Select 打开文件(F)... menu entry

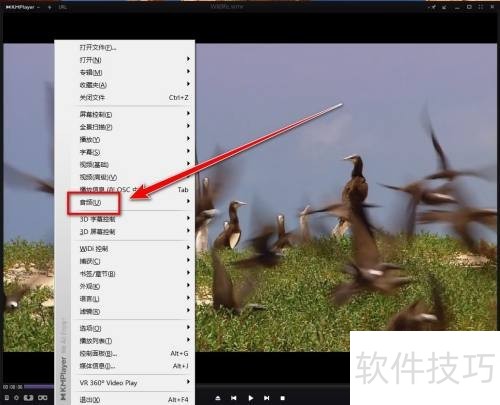[133, 47]
